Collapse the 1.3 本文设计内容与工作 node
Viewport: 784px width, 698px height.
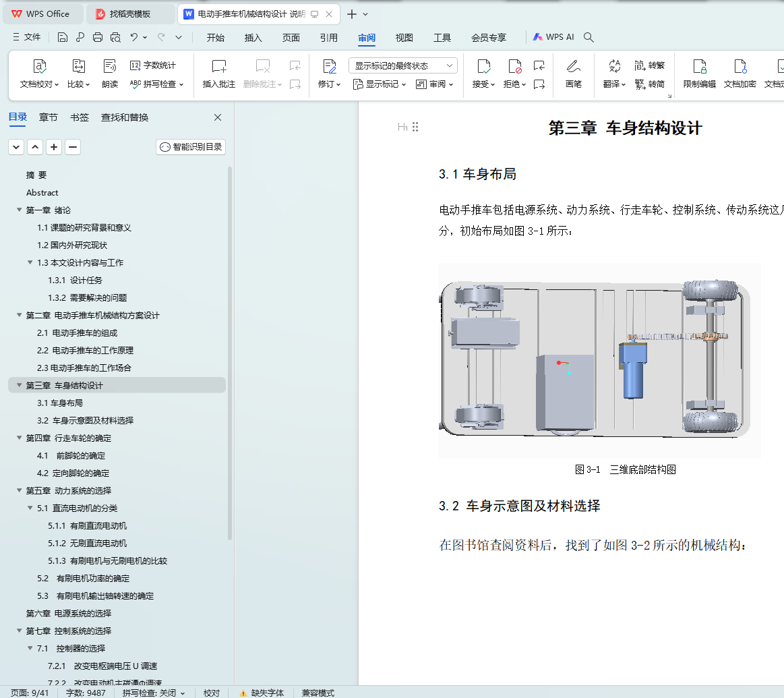[x=30, y=262]
